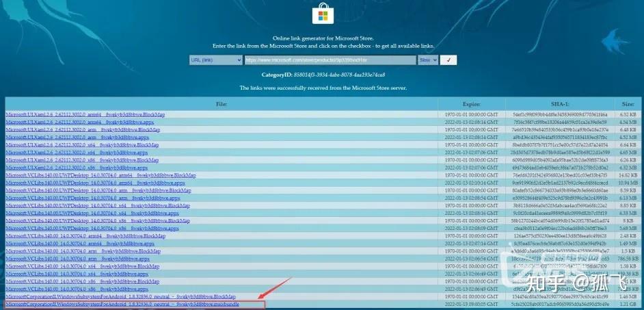Download Microsoft.UI.Xaml.2.6 x64 appx link
The height and width of the screenshot is (310, 644).
click(77, 153)
